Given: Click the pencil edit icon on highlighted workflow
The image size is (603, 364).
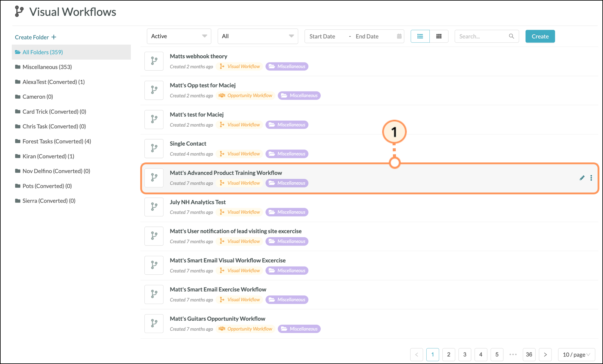Looking at the screenshot, I should point(582,178).
